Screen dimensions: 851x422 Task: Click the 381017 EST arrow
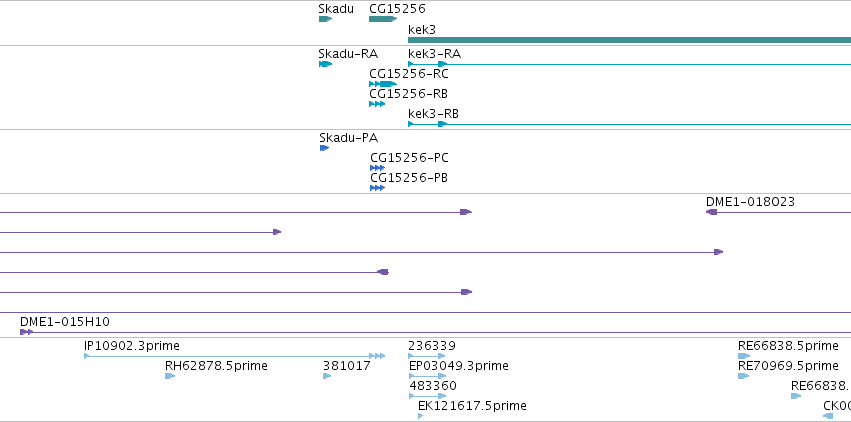point(327,376)
